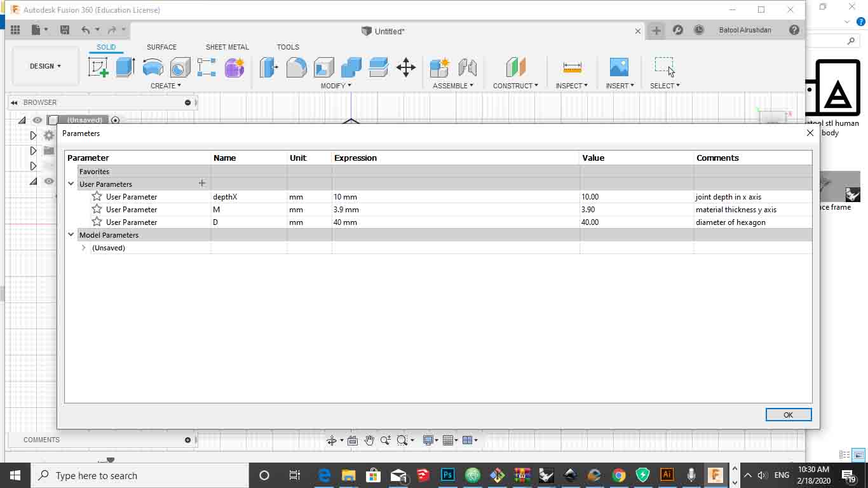The image size is (868, 488).
Task: Open the File menu dropdown
Action: click(39, 30)
